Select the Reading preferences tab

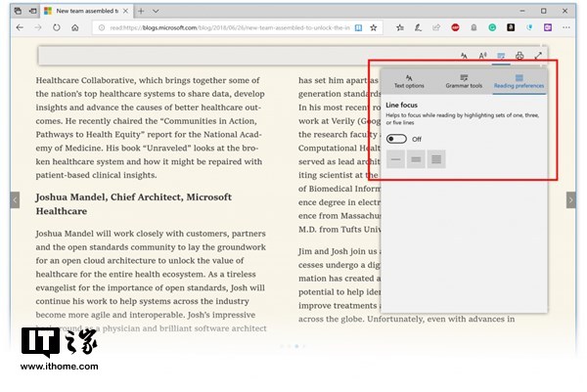[519, 81]
